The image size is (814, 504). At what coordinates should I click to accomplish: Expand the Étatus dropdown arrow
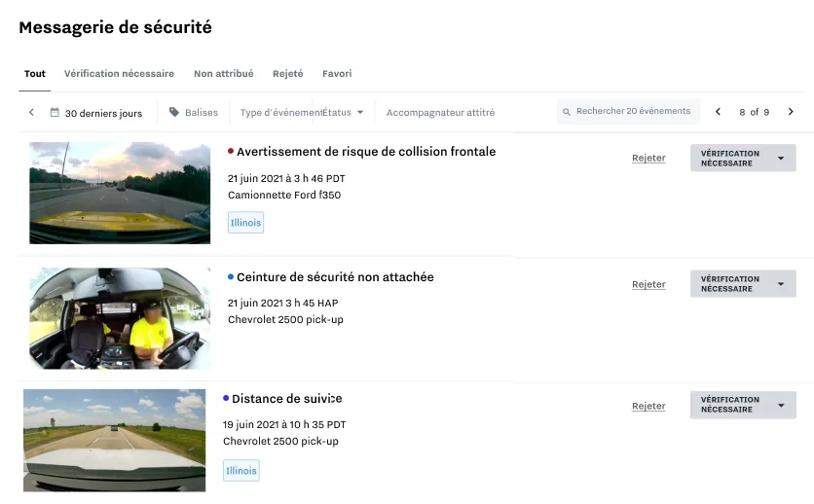pyautogui.click(x=360, y=112)
